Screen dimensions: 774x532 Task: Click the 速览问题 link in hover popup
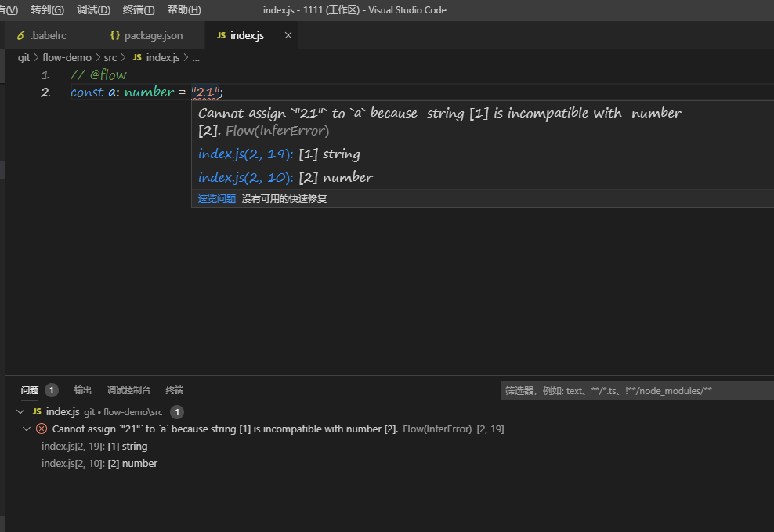click(x=217, y=199)
